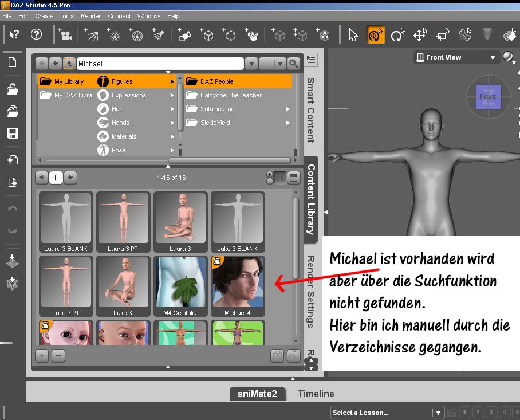520x420 pixels.
Task: Switch to list view
Action: pos(293,178)
